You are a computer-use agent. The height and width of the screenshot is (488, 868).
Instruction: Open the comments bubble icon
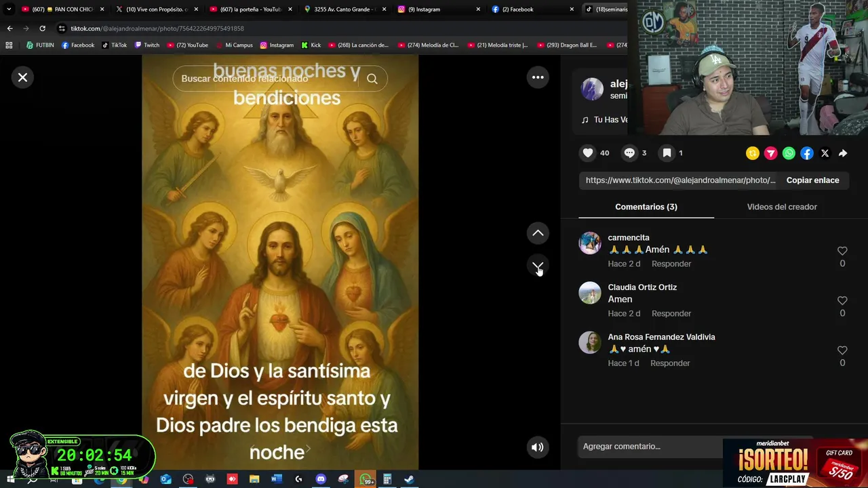pyautogui.click(x=629, y=153)
